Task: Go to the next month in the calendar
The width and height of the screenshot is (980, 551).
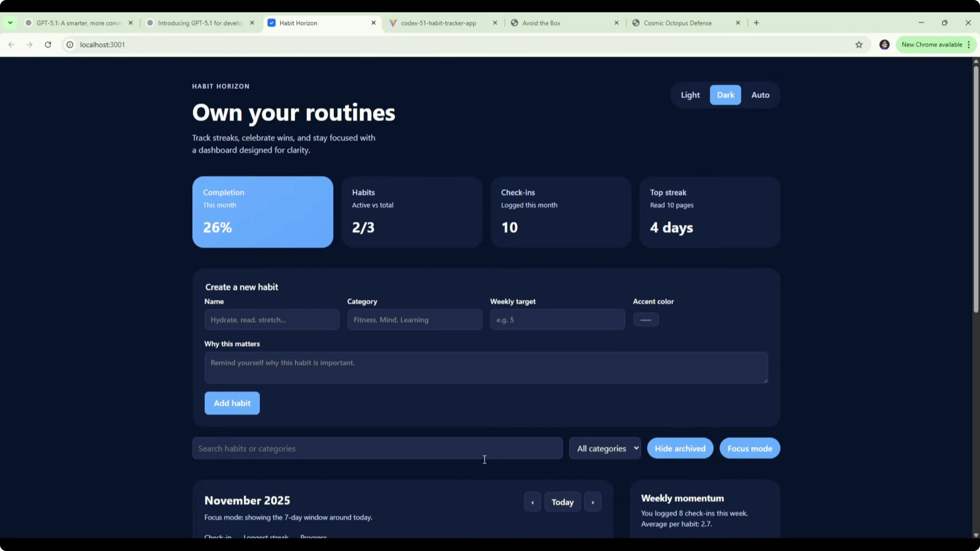Action: 592,502
